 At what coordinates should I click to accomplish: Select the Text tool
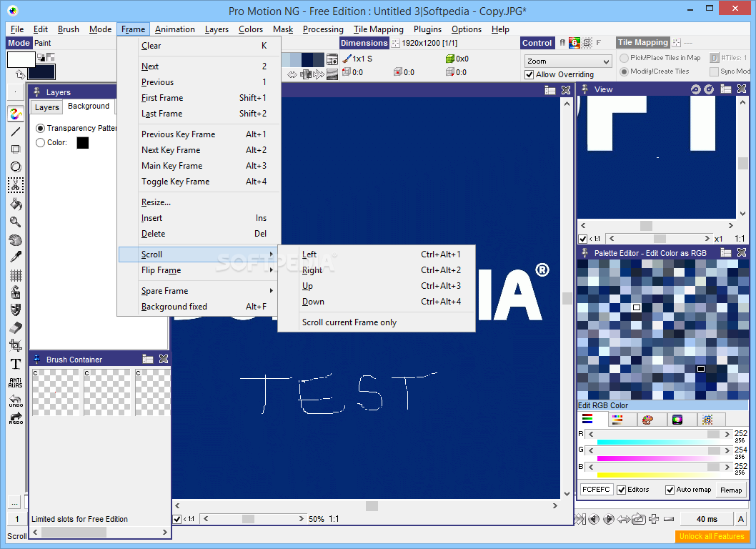point(16,364)
